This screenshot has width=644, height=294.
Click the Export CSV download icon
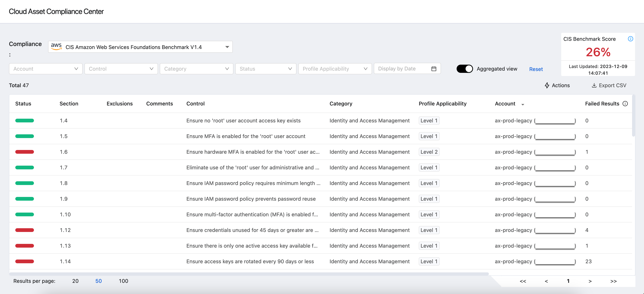(594, 86)
